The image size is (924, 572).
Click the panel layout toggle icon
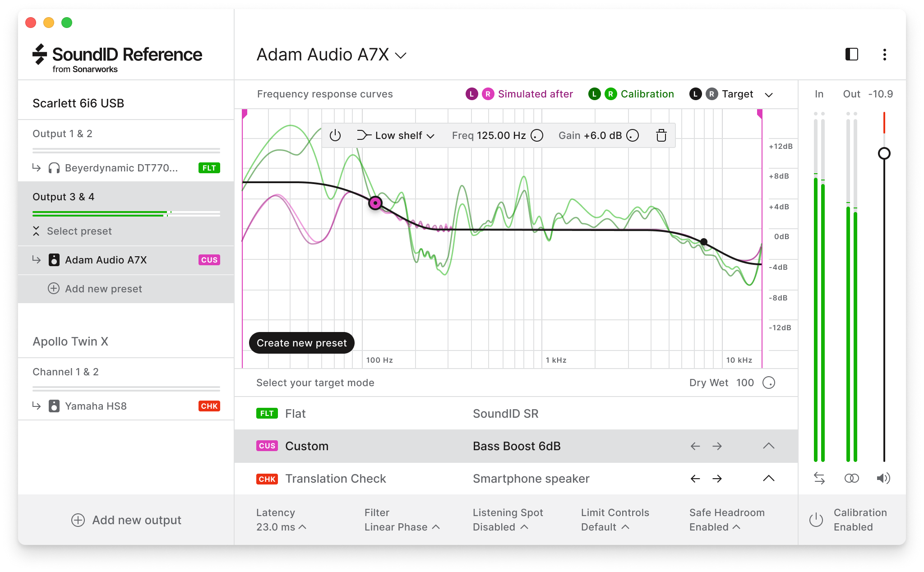852,55
